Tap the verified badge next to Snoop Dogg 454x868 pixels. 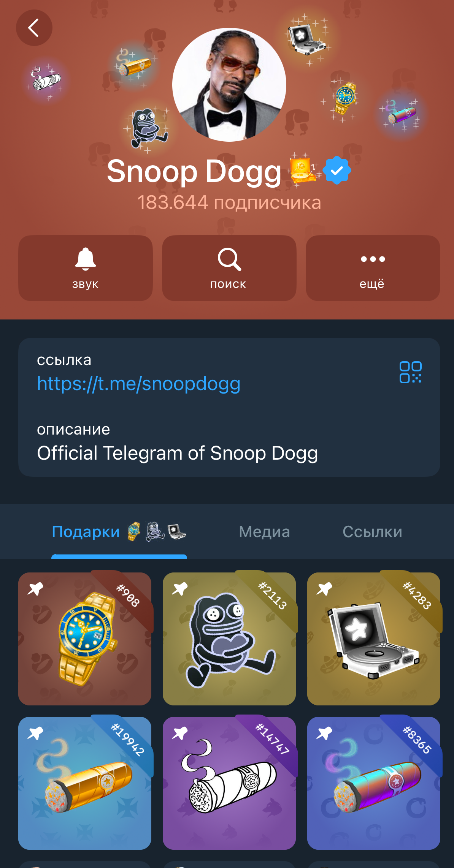(337, 171)
